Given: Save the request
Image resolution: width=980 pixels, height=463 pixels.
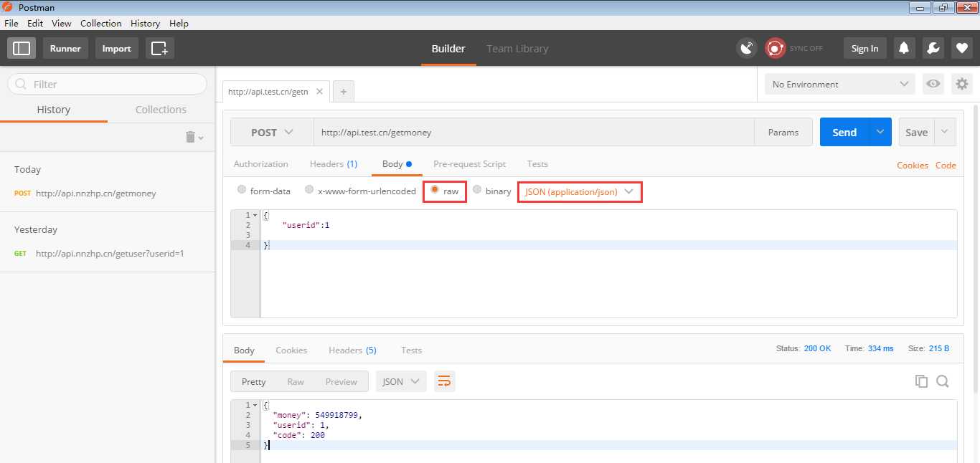Looking at the screenshot, I should tap(917, 132).
